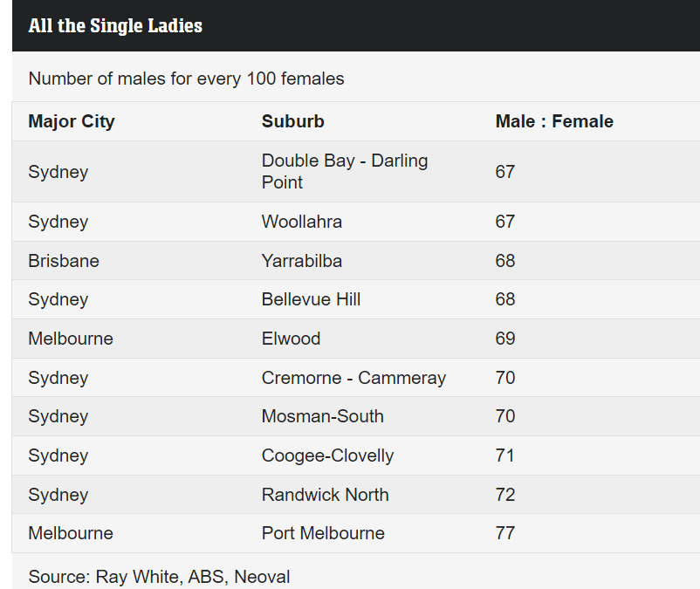Click the Source: Ray White, ABS, Neoval text

pyautogui.click(x=159, y=577)
